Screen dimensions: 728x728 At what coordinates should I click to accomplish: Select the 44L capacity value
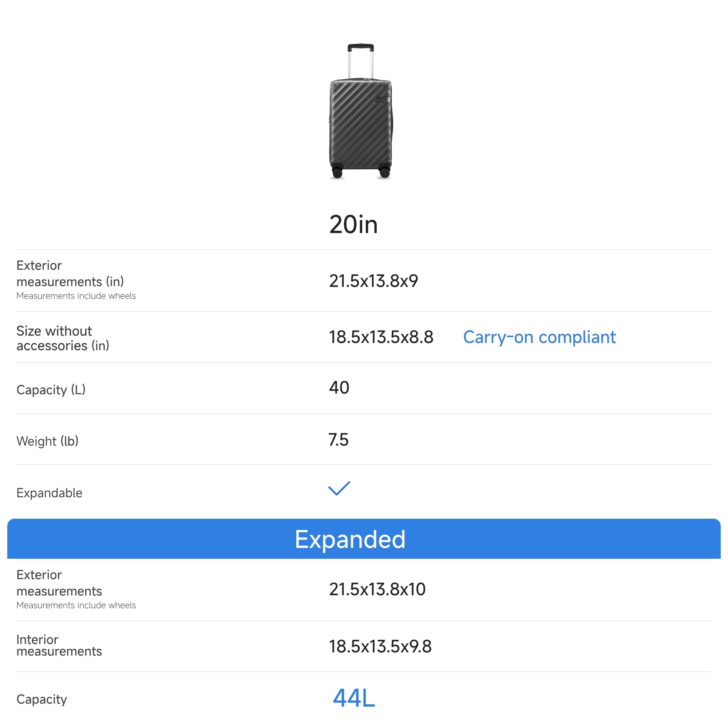[x=353, y=698]
